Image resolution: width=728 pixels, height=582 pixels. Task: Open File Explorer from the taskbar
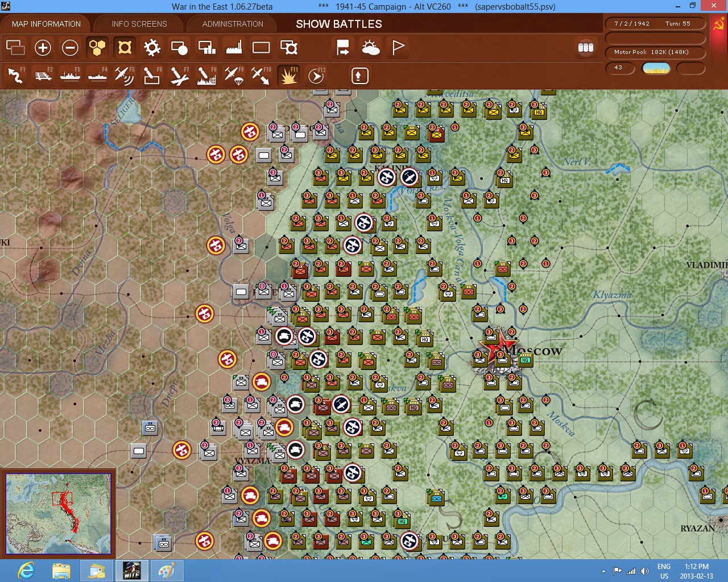(x=61, y=570)
